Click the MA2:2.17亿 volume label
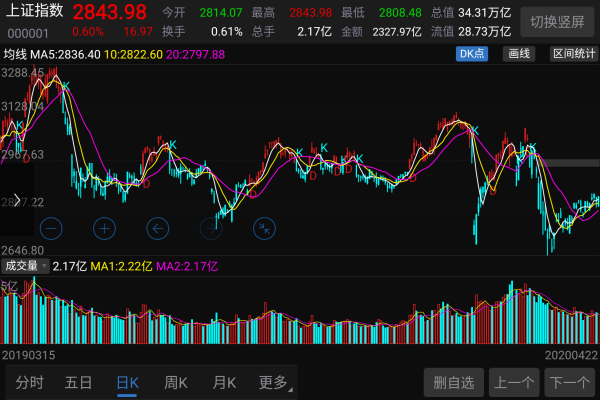Viewport: 600px width, 400px height. click(187, 266)
